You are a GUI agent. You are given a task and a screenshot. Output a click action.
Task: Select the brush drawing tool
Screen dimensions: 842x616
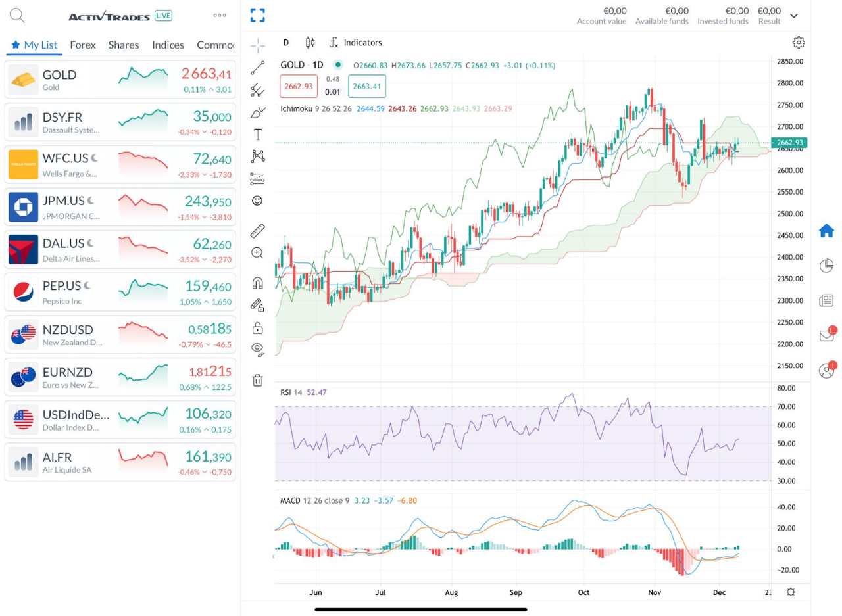point(258,112)
